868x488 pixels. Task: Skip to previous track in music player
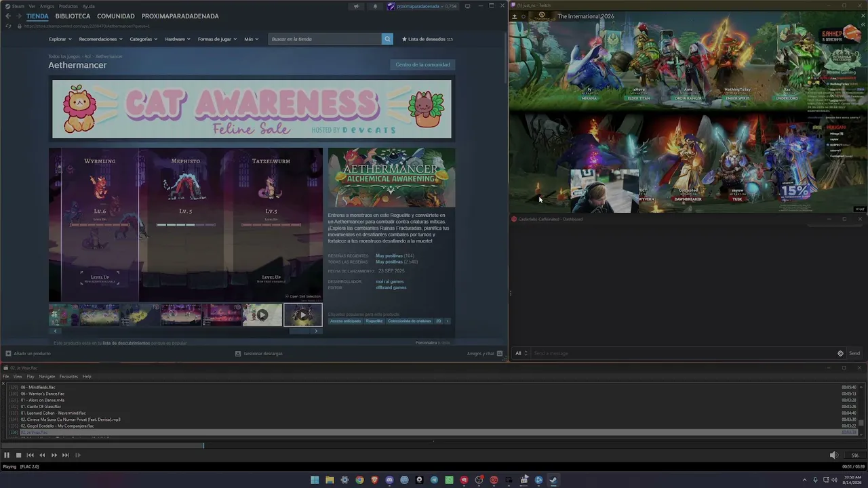point(30,455)
